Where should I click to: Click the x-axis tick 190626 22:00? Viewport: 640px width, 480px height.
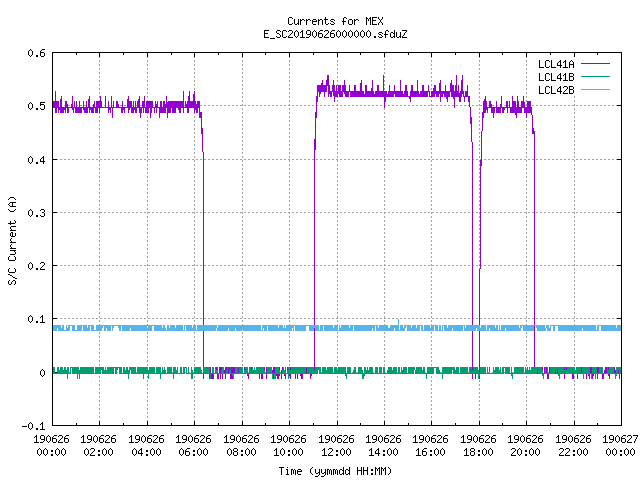click(x=573, y=446)
